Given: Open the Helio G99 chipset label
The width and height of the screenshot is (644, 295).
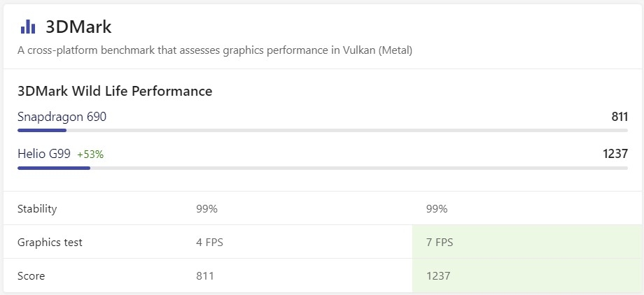Looking at the screenshot, I should [x=44, y=154].
